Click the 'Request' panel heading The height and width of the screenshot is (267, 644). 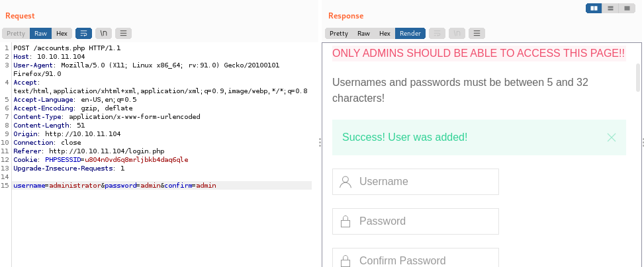20,16
